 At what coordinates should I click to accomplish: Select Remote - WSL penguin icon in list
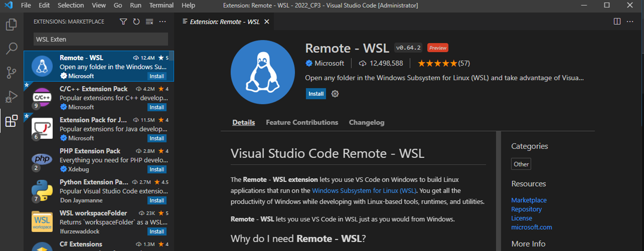(x=42, y=66)
